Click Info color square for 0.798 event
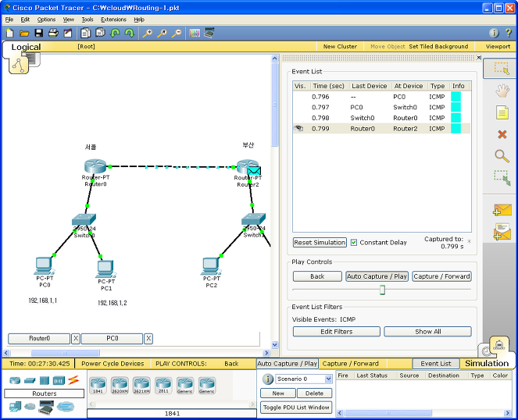The height and width of the screenshot is (420, 518). [x=456, y=118]
